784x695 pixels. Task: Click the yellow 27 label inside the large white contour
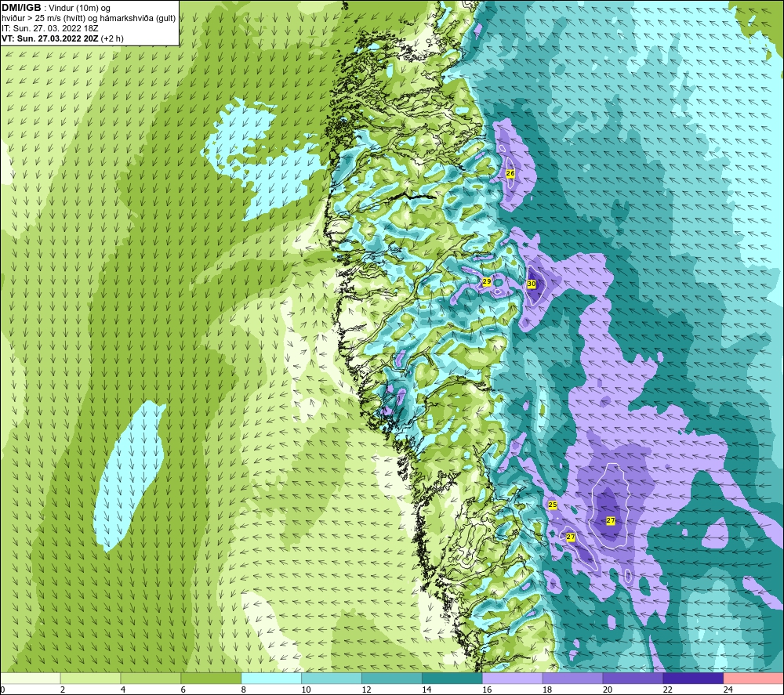[x=611, y=520]
